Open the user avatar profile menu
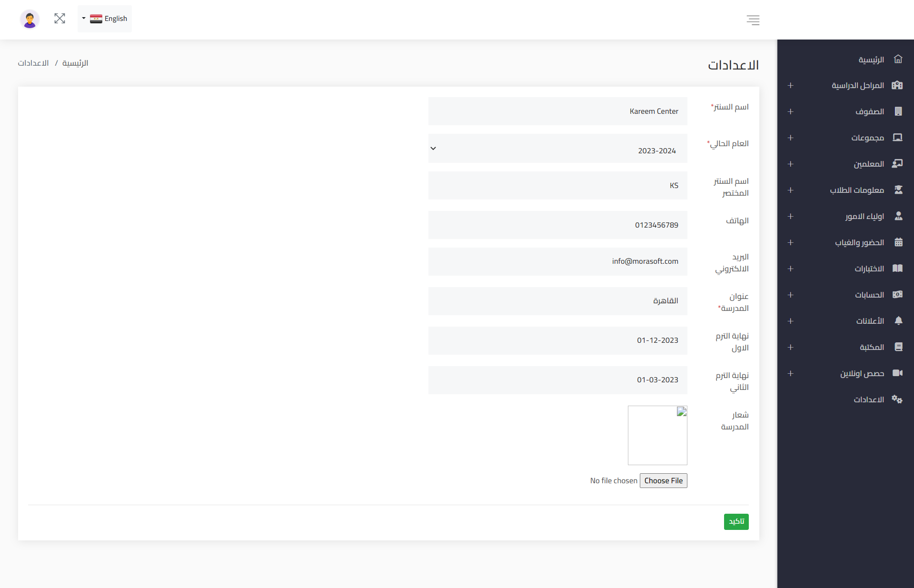This screenshot has height=588, width=914. click(30, 19)
